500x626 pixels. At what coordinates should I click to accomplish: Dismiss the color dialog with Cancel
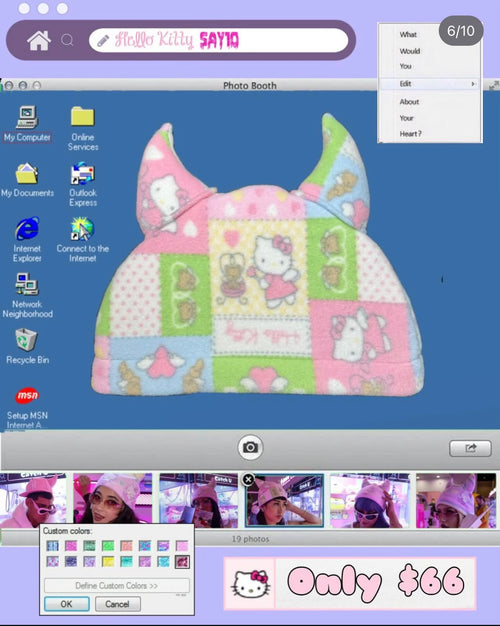[117, 604]
